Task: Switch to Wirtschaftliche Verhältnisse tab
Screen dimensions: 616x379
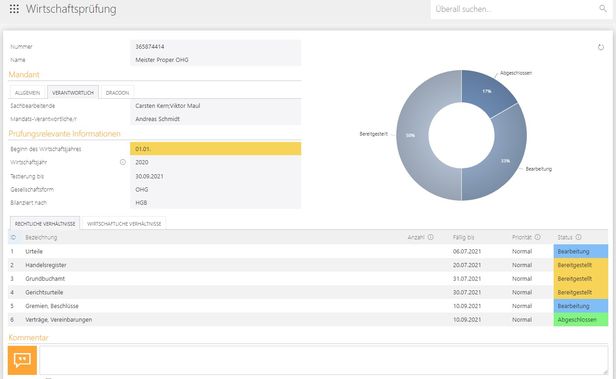Action: (x=124, y=223)
